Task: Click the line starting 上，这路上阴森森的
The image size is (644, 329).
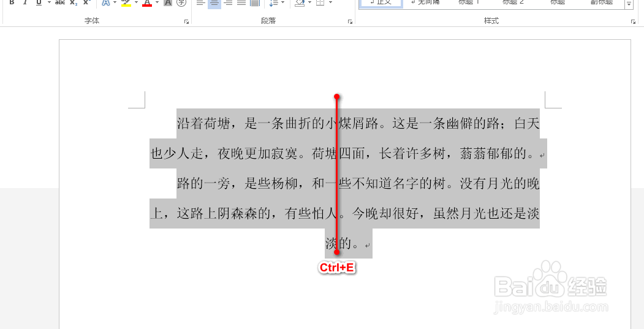Action: (x=345, y=214)
